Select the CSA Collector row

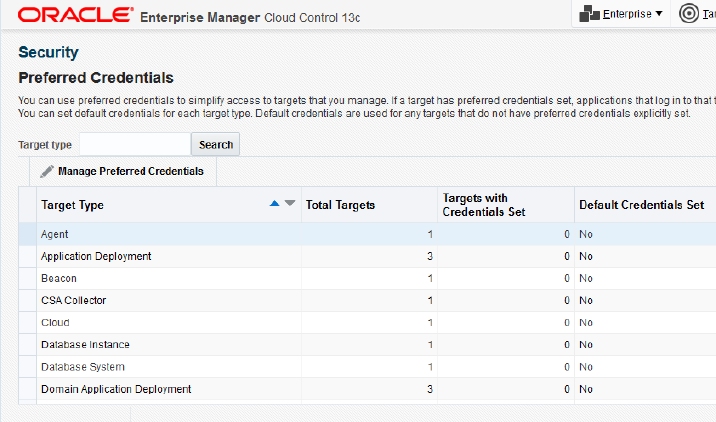(367, 301)
